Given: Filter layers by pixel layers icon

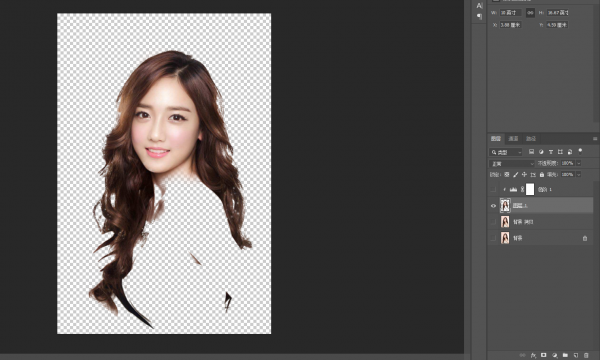Looking at the screenshot, I should tap(532, 152).
